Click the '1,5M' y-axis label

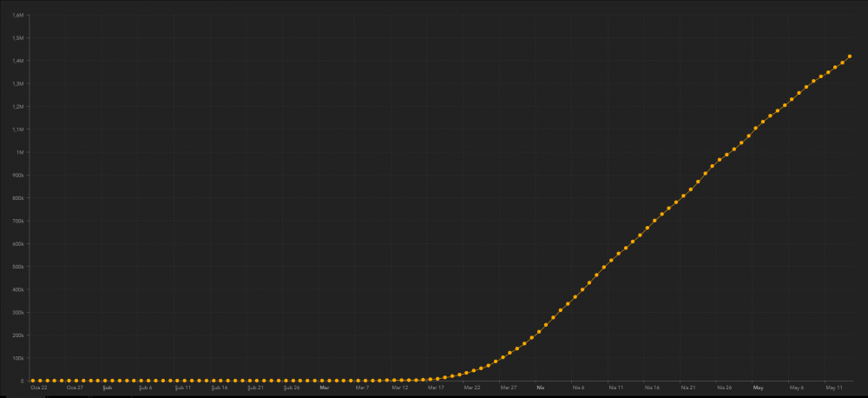(x=17, y=37)
